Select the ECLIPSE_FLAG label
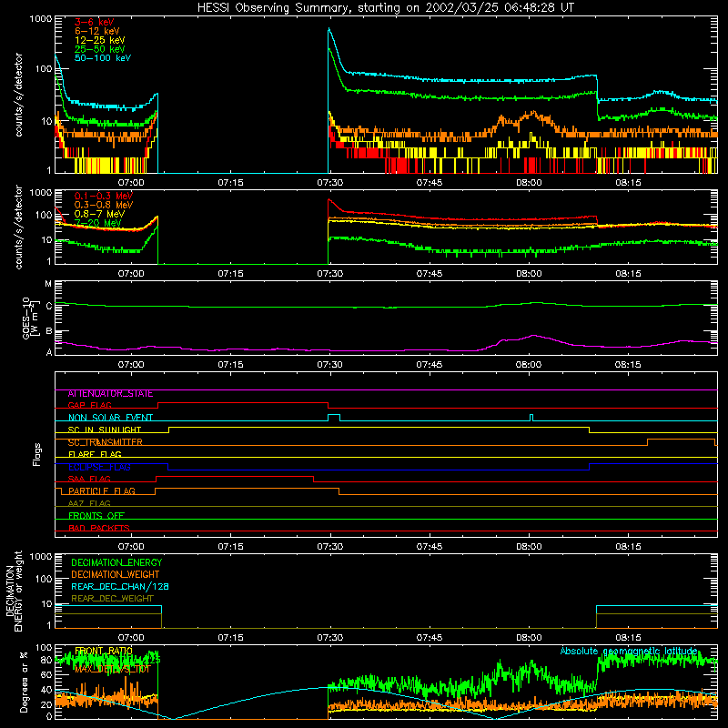The width and height of the screenshot is (728, 728). pyautogui.click(x=99, y=467)
